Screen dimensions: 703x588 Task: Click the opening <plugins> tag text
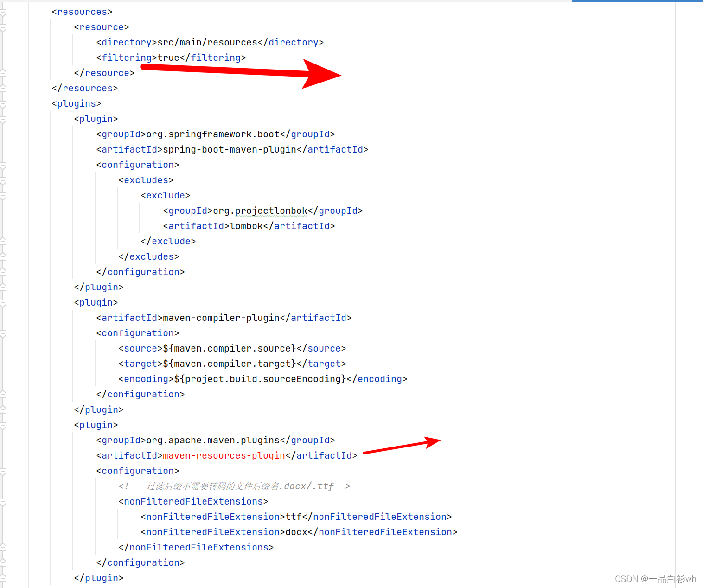click(77, 103)
